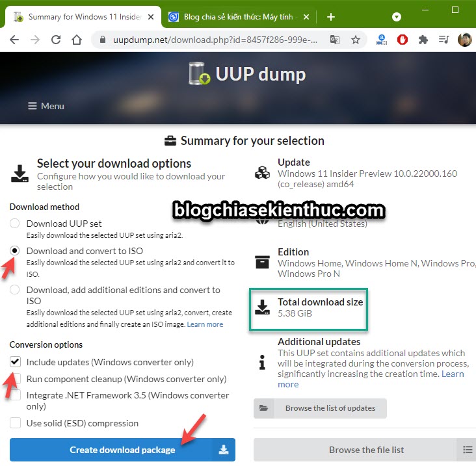The height and width of the screenshot is (466, 476).
Task: Click the UUP dump logo
Action: (247, 74)
